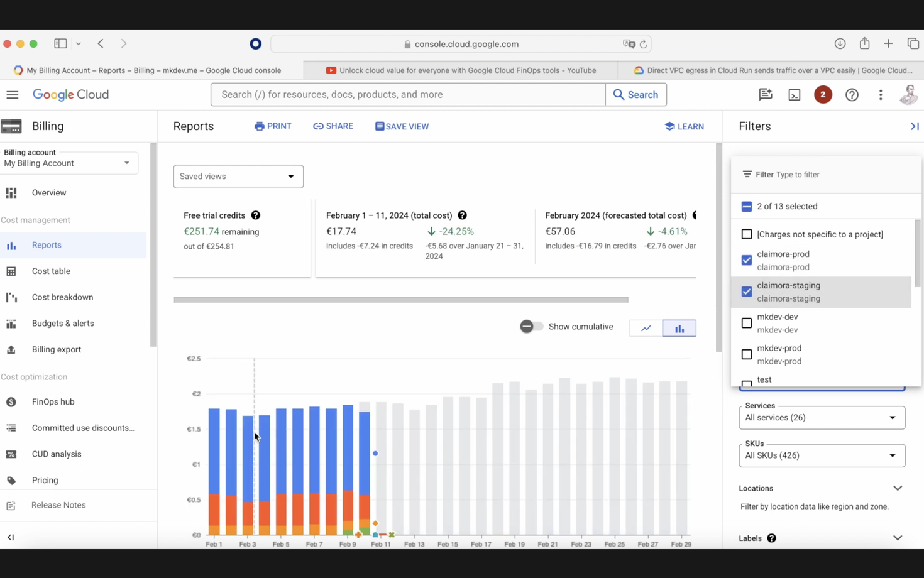Click the SHARE button

[x=333, y=126]
